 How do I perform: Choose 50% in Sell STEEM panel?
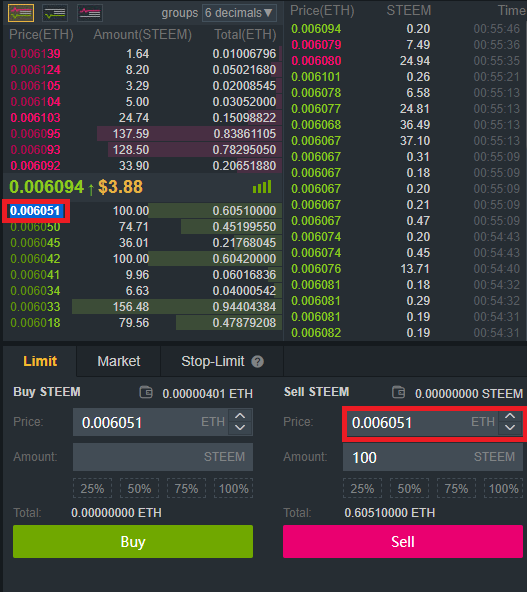[409, 489]
